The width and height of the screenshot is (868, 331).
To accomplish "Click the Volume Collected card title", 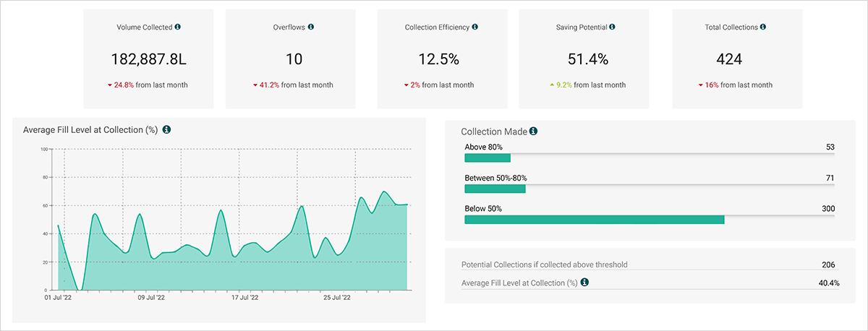I will point(145,27).
